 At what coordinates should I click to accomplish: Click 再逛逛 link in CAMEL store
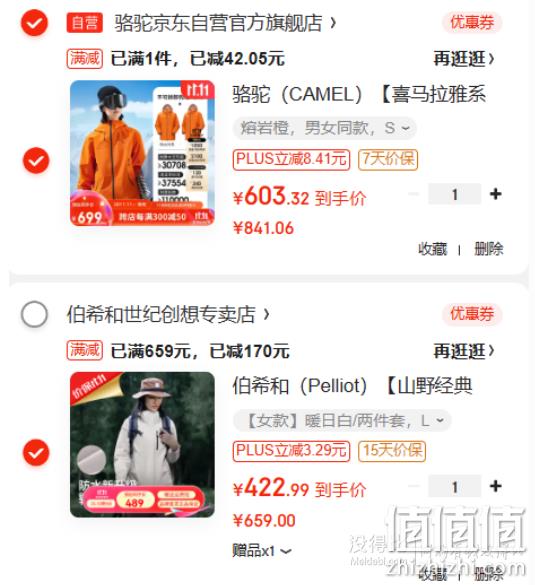coord(464,59)
